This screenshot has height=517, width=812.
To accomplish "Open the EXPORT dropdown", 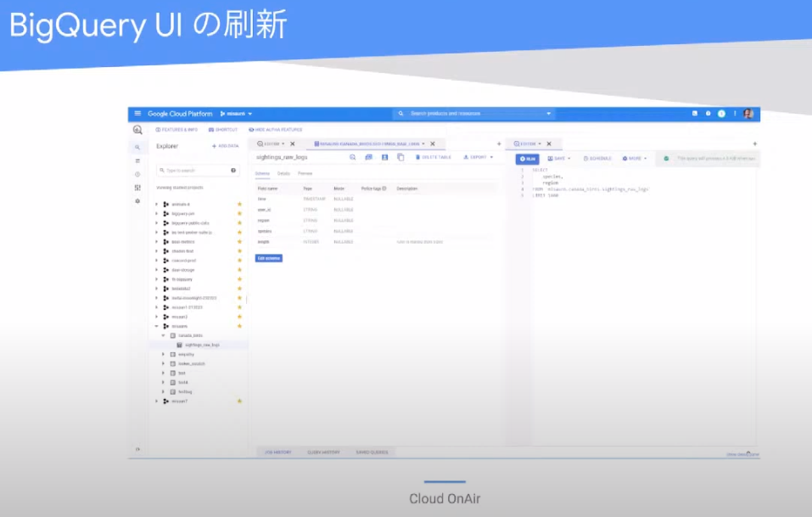I will tap(478, 157).
